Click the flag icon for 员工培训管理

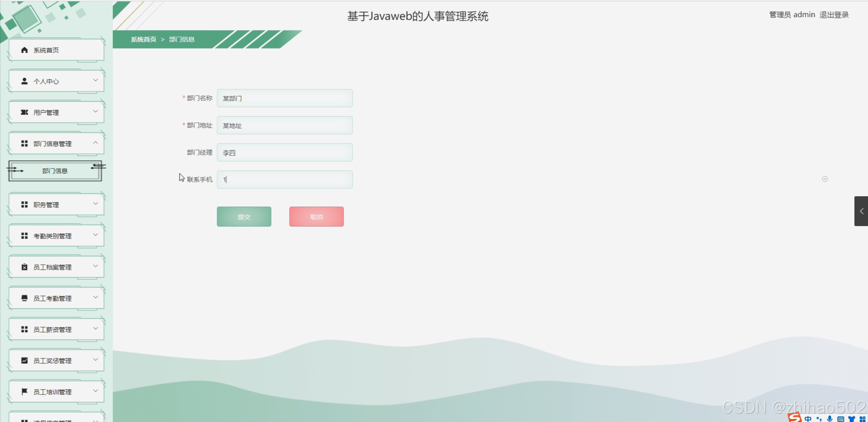coord(24,392)
